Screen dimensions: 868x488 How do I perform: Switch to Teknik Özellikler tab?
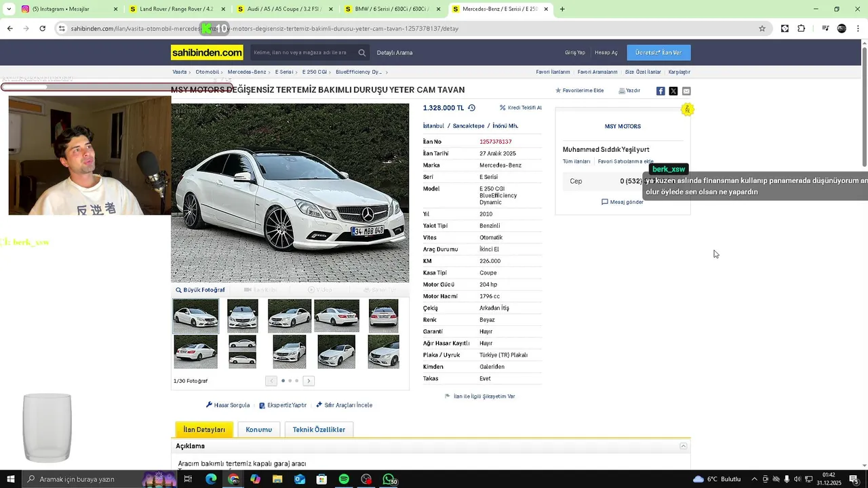point(319,430)
